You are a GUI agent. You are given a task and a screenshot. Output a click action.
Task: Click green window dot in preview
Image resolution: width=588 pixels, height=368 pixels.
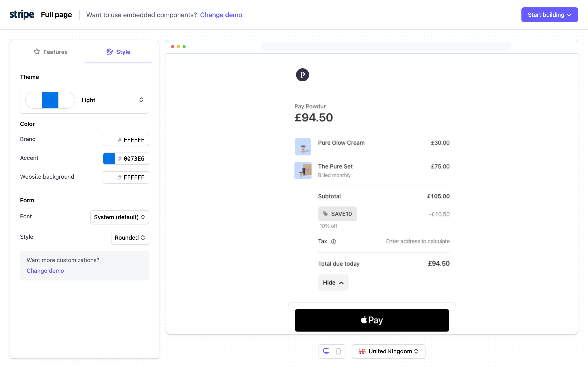184,46
